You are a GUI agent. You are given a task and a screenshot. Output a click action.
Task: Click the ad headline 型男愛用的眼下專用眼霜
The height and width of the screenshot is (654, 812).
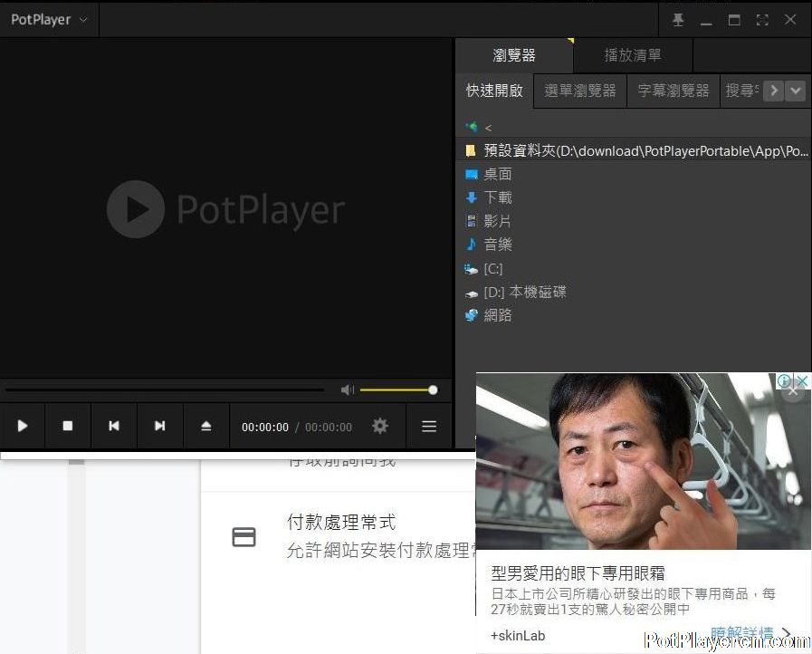pyautogui.click(x=578, y=573)
